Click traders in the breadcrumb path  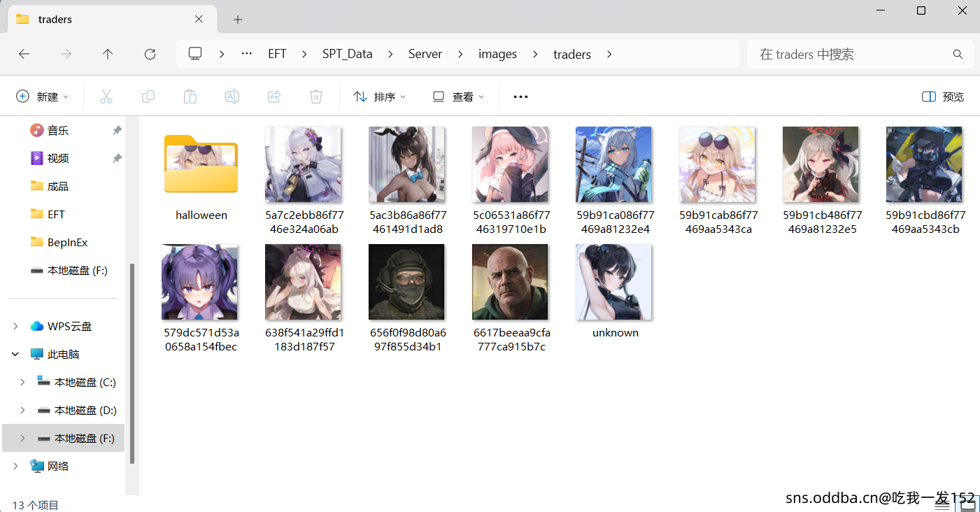(572, 54)
